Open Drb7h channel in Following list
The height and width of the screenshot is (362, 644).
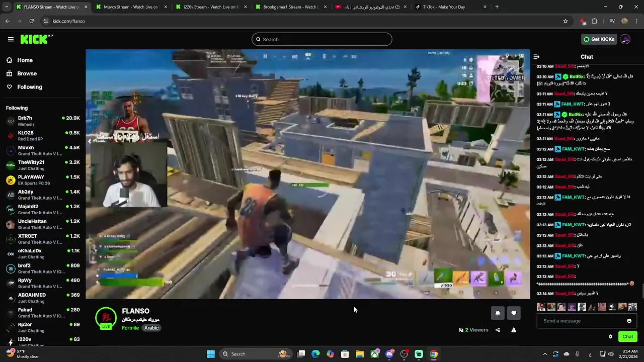coord(43,121)
